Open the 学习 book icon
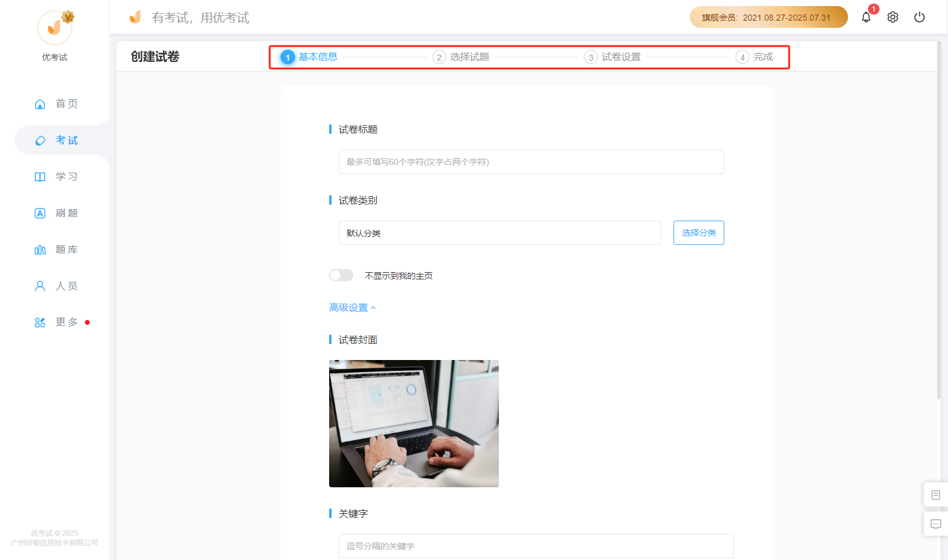Viewport: 948px width, 560px height. tap(40, 177)
